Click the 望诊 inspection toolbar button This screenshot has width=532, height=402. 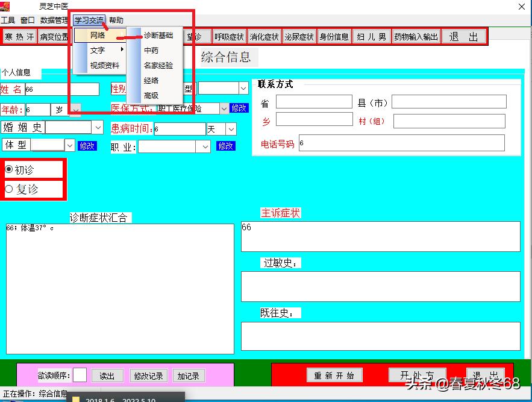tap(196, 36)
